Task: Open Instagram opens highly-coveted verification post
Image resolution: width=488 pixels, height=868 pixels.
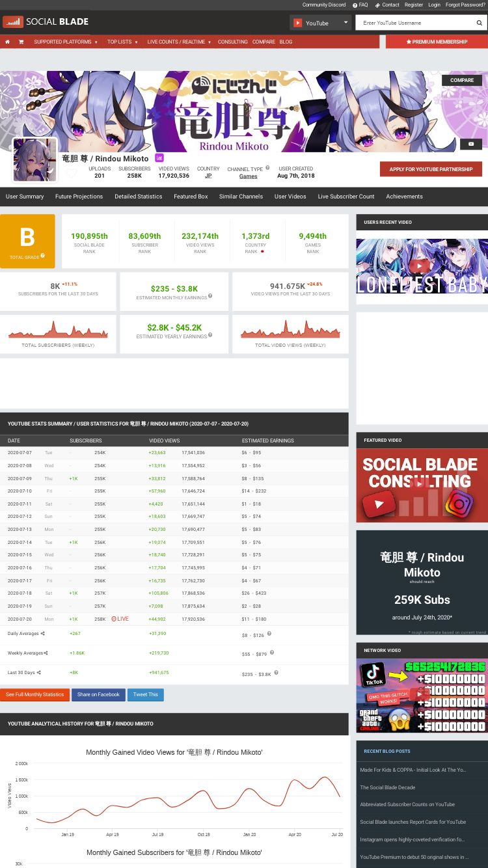Action: pyautogui.click(x=413, y=839)
